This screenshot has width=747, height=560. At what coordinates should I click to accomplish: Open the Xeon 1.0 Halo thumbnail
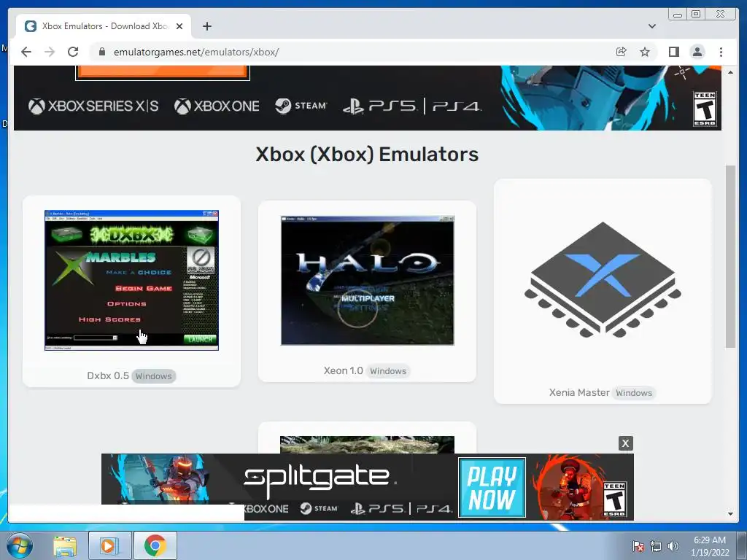[368, 281]
